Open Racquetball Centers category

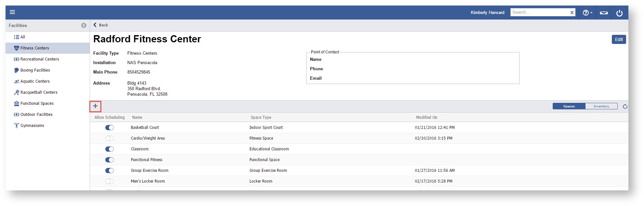pyautogui.click(x=39, y=92)
